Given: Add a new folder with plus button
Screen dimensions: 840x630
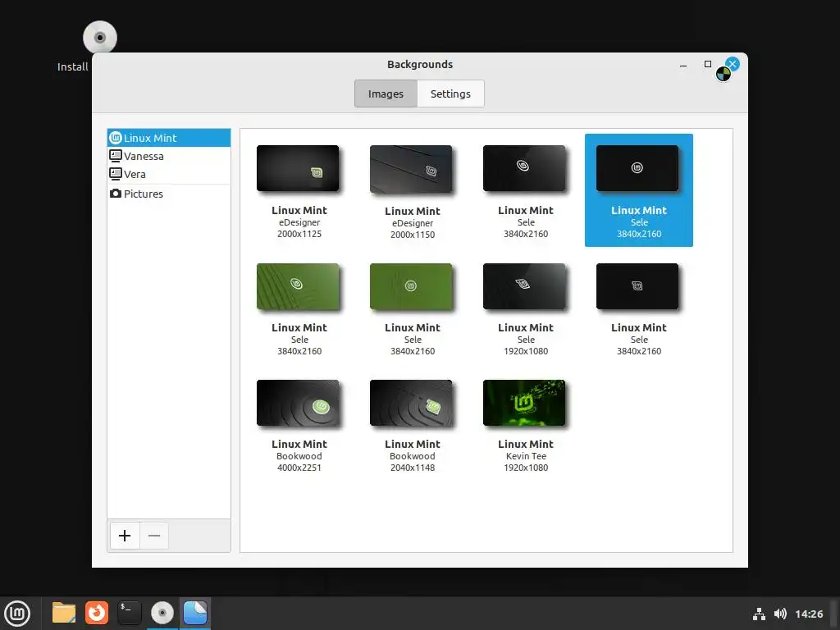Looking at the screenshot, I should pos(125,536).
